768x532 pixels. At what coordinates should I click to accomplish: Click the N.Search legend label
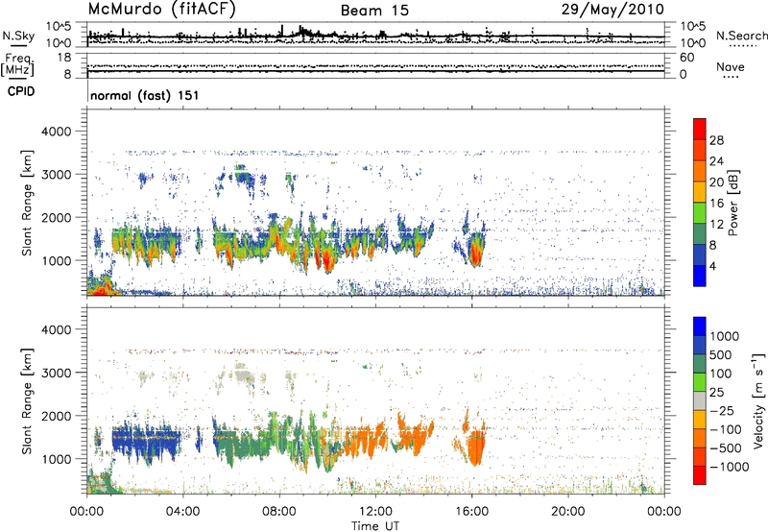[x=741, y=36]
